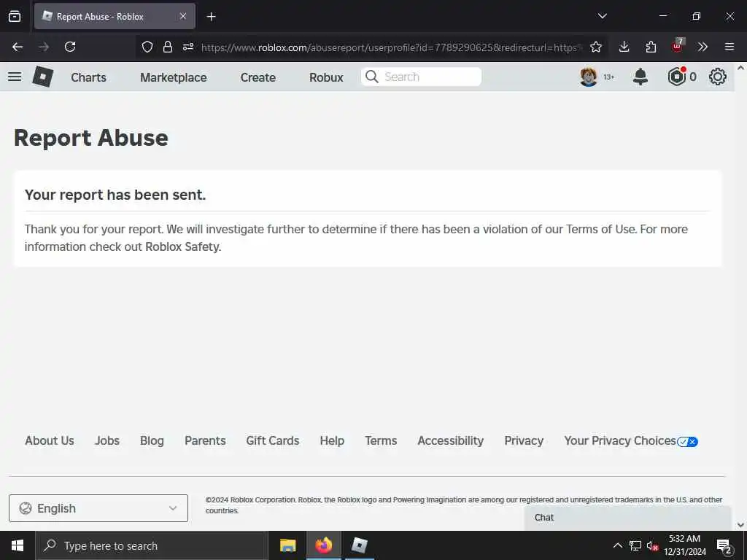Screen dimensions: 747x560
Task: Open Roblox settings gear
Action: 718,77
